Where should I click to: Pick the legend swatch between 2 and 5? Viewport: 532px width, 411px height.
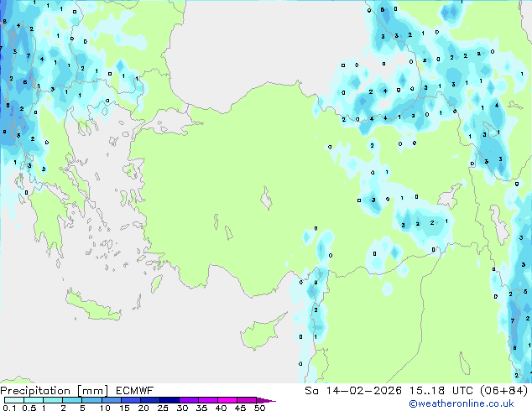click(73, 401)
